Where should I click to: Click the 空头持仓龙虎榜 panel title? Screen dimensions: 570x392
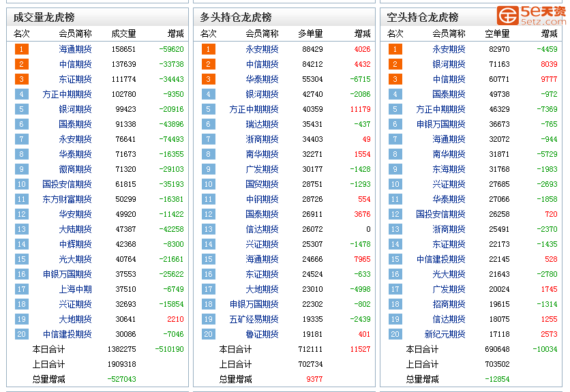pos(423,17)
